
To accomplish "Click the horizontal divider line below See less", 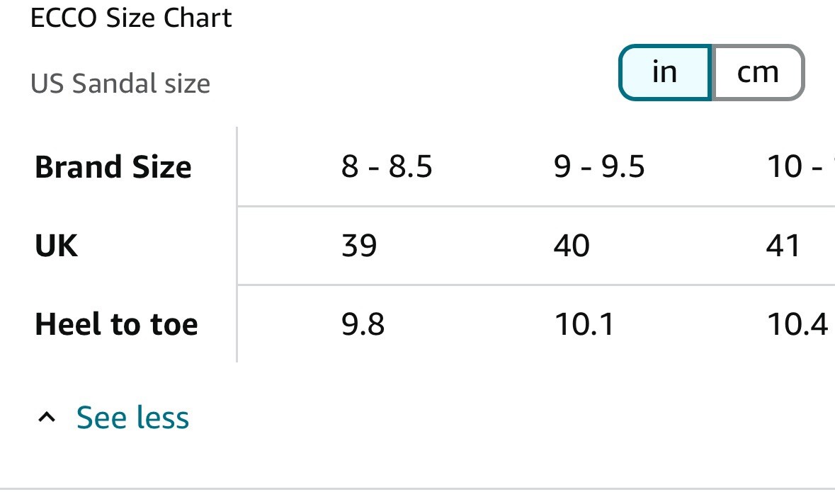I will 418,488.
